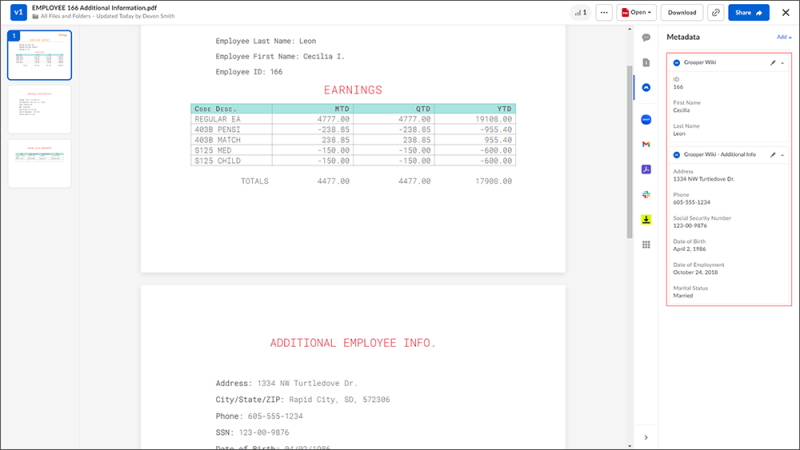The image size is (800, 450).
Task: Click the Last Name value Leon in metadata
Action: point(679,134)
